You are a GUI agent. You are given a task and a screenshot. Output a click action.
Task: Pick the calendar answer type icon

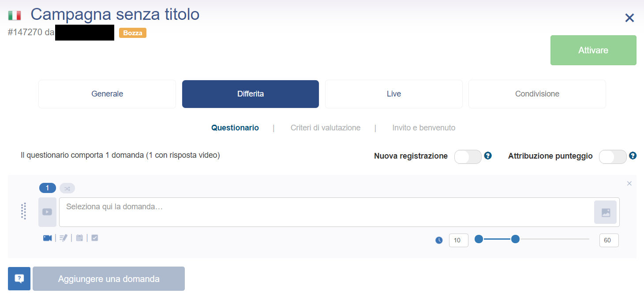coord(79,238)
